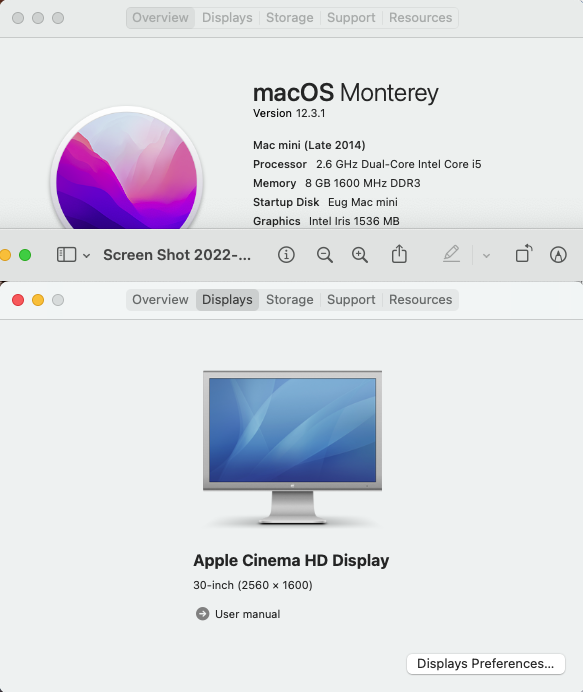Click the macOS Monterey wallpaper logo
583x692 pixels.
(x=127, y=170)
